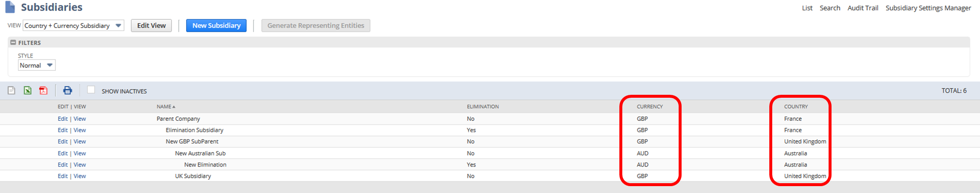980x193 pixels.
Task: Open the Search menu link
Action: pos(830,8)
